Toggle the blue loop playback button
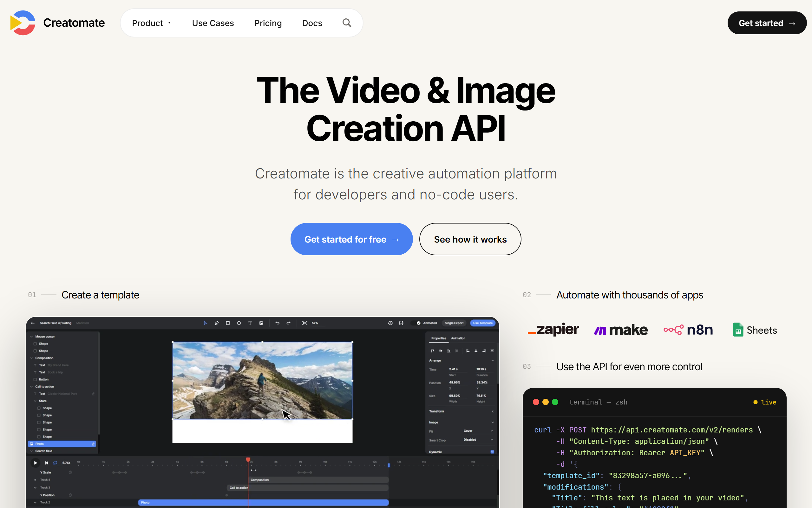812x508 pixels. [x=56, y=463]
